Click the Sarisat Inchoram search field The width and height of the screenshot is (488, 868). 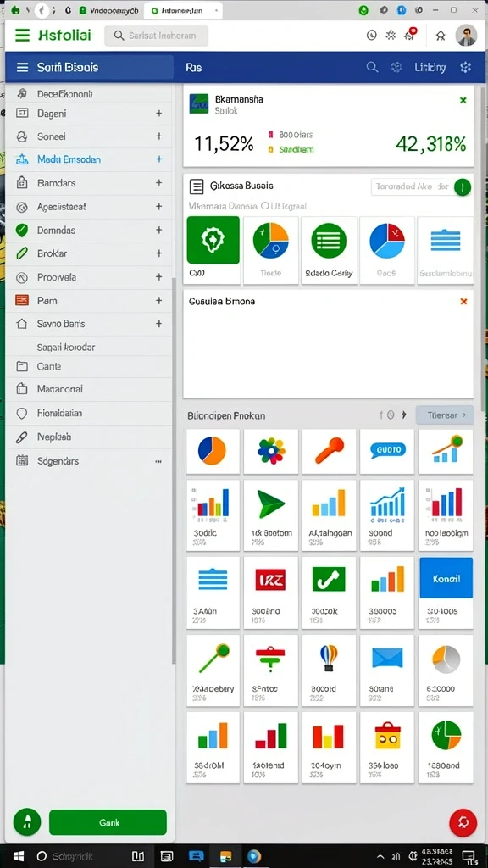pyautogui.click(x=157, y=36)
